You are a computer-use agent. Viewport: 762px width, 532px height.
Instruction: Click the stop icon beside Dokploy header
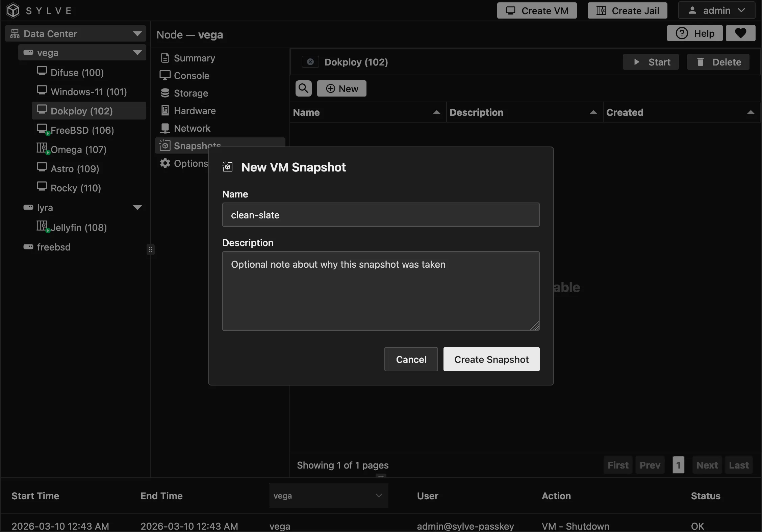tap(310, 62)
